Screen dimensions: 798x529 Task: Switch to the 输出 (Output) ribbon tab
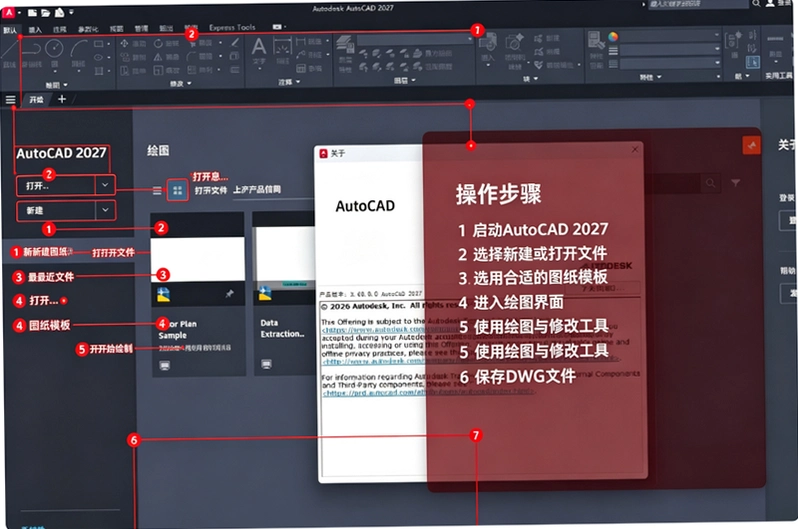[x=166, y=29]
